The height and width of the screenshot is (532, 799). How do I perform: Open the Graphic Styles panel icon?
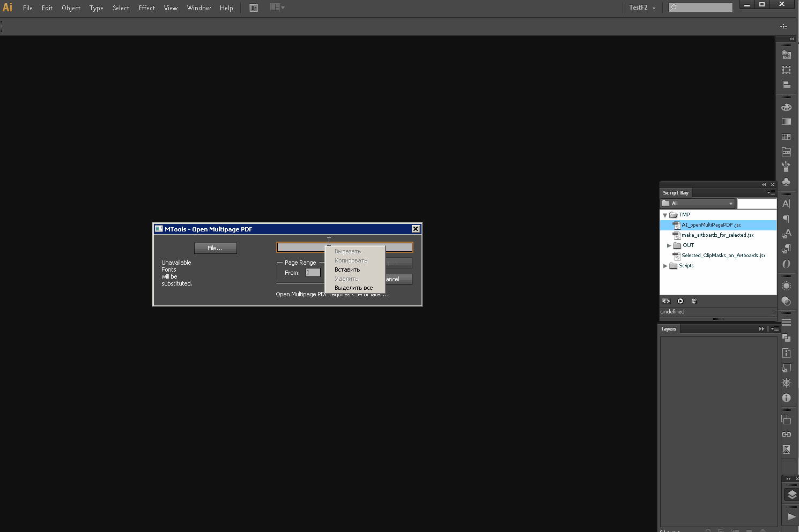click(x=786, y=368)
